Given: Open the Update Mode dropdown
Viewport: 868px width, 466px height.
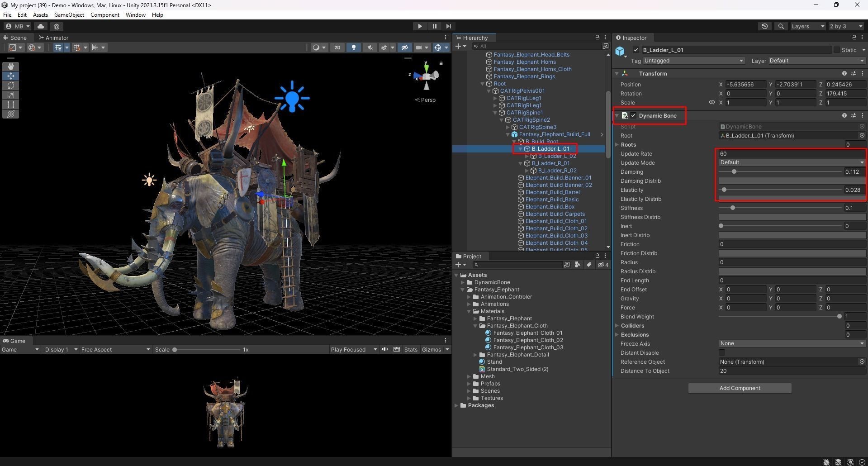Looking at the screenshot, I should (792, 163).
